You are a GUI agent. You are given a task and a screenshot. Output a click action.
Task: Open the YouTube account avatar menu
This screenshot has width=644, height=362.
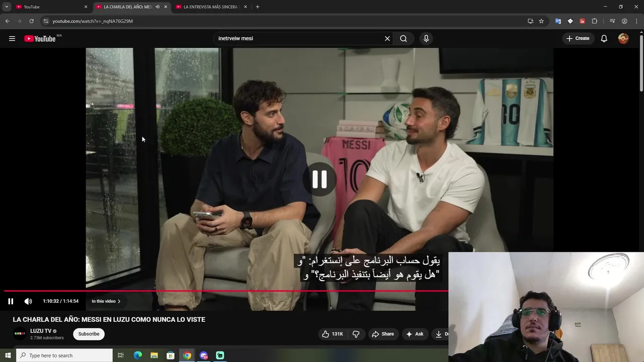click(x=623, y=39)
